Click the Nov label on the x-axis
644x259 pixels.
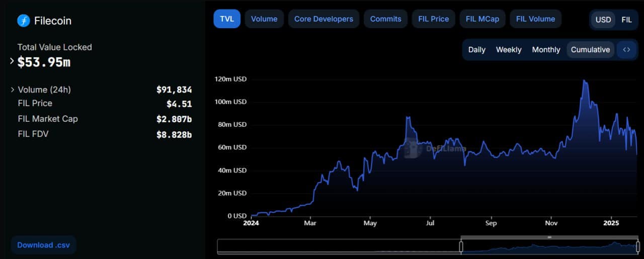[x=551, y=223]
